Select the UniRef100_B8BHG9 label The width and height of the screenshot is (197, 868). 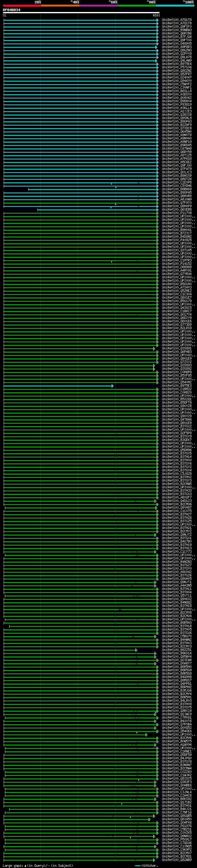pos(177,189)
